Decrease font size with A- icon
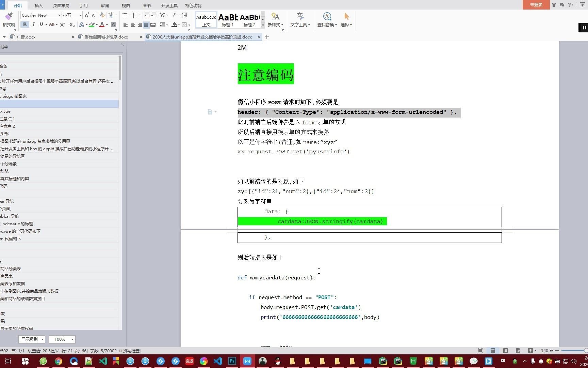Screen dimensions: 588x368 (94, 15)
